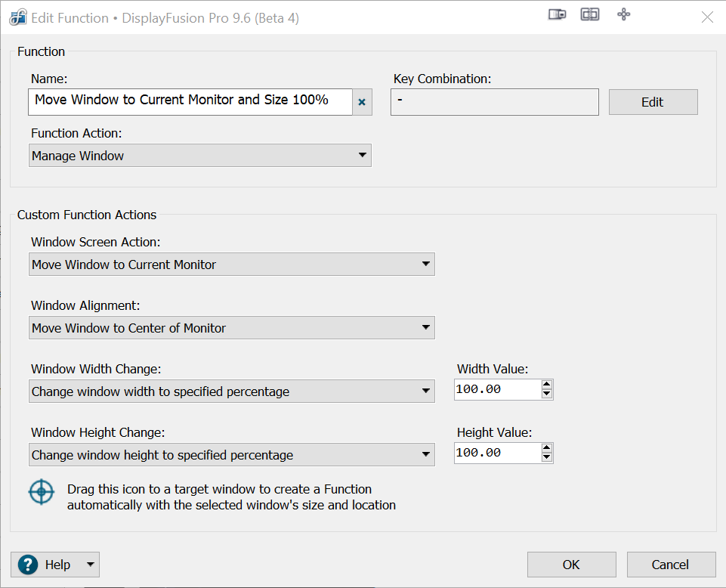Click the move-window-to-next-monitor title bar icon

(x=557, y=15)
